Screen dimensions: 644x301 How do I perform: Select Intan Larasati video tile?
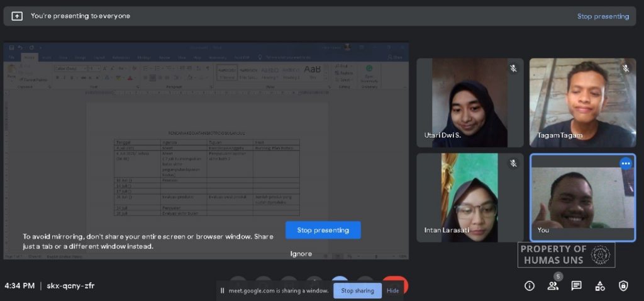pos(470,198)
